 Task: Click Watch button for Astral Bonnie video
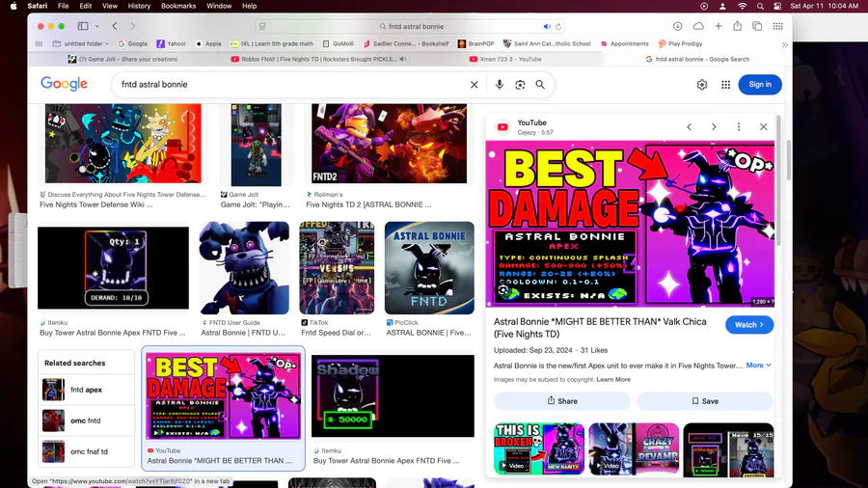(749, 325)
